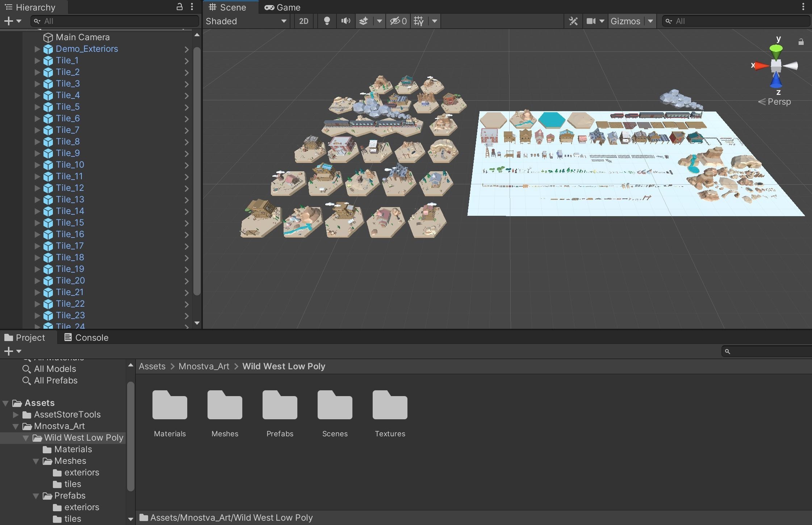Image resolution: width=812 pixels, height=525 pixels.
Task: Click the scene camera settings icon
Action: click(x=591, y=21)
